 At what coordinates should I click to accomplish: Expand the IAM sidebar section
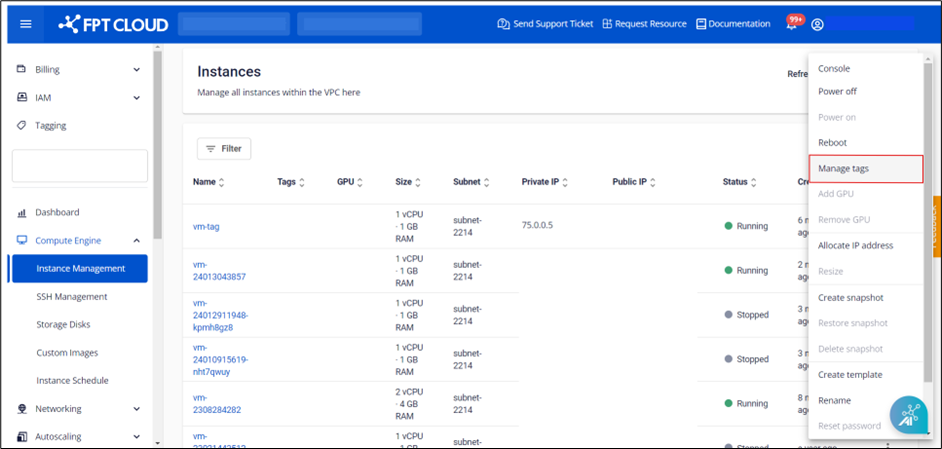tap(136, 98)
